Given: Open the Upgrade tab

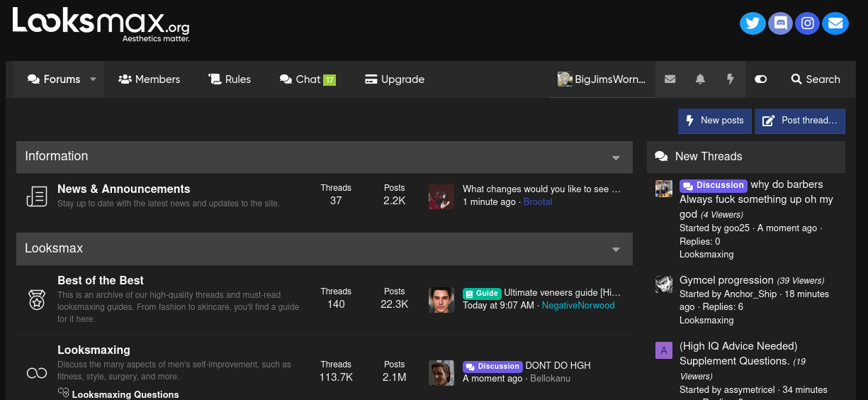Looking at the screenshot, I should pyautogui.click(x=395, y=79).
